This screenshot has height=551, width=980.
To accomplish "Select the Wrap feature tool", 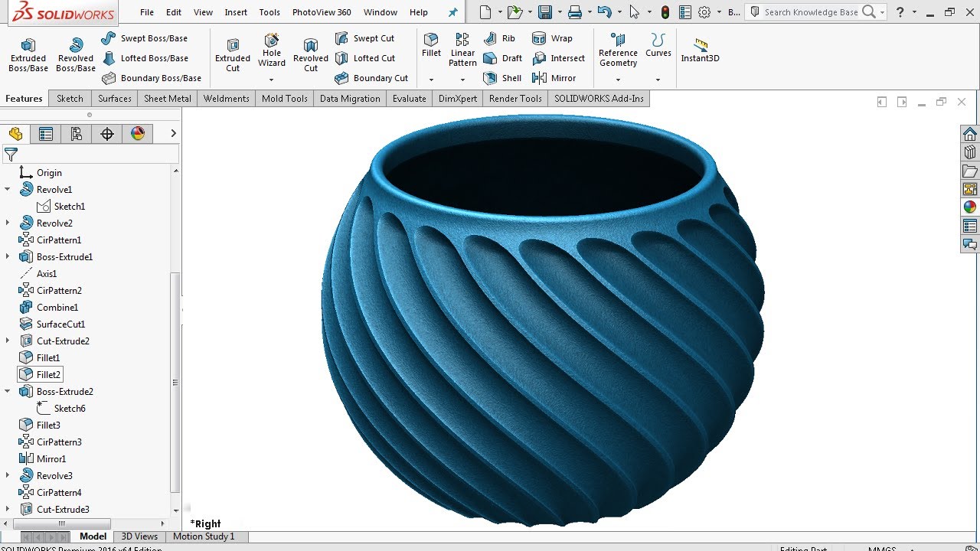I will click(x=552, y=38).
